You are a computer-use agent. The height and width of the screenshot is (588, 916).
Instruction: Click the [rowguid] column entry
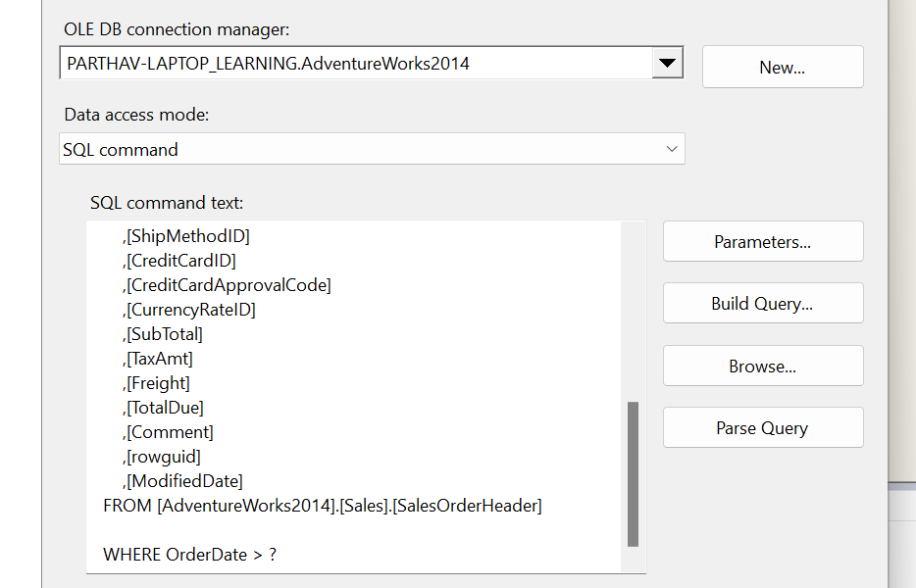[x=163, y=456]
